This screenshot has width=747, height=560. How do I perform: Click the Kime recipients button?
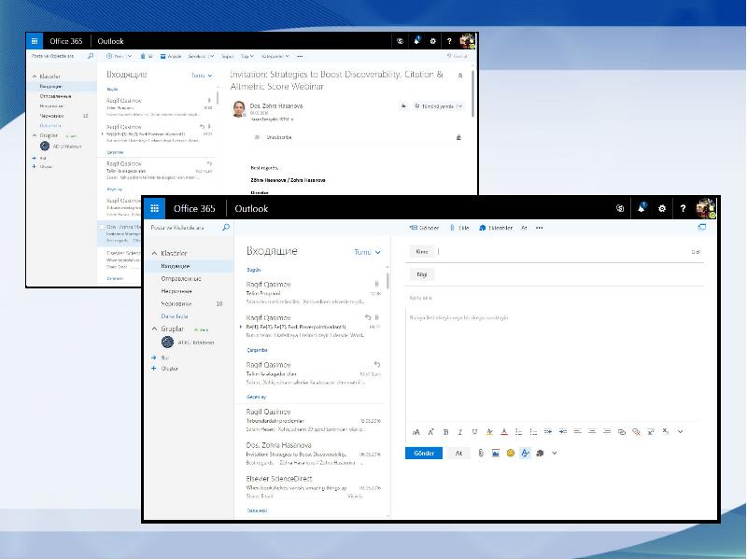click(x=422, y=251)
